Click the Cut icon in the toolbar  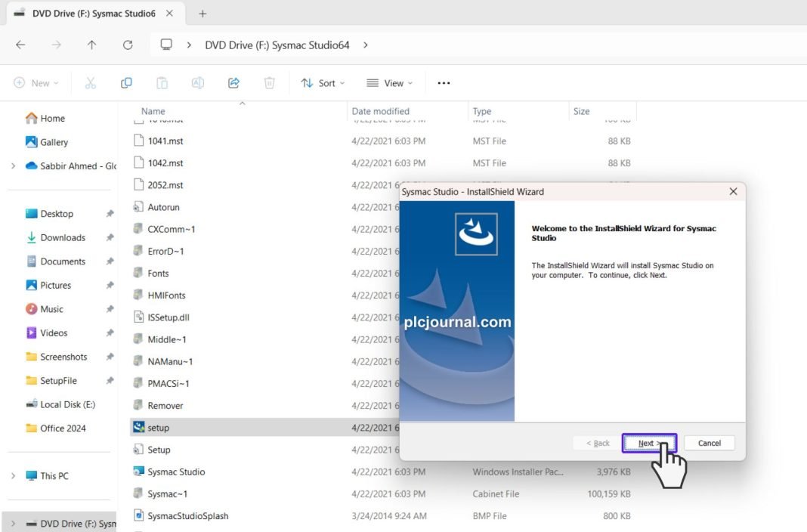tap(90, 82)
